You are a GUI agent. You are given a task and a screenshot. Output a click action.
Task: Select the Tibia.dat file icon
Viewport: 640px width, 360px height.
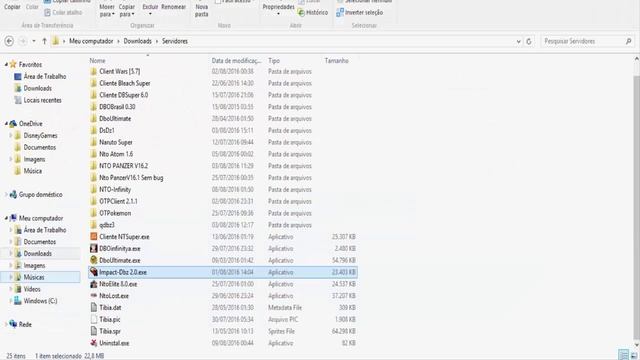coord(93,308)
